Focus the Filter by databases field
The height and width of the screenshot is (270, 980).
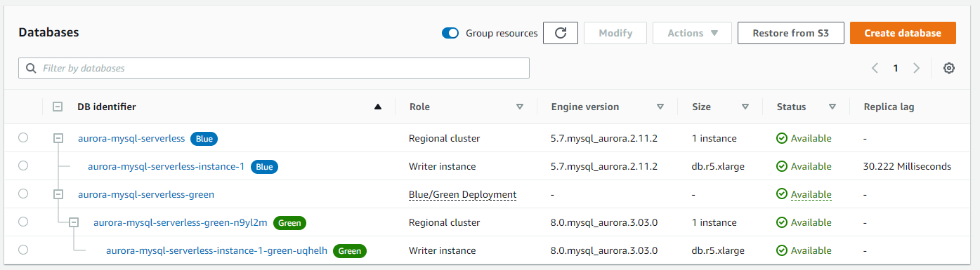tap(274, 68)
